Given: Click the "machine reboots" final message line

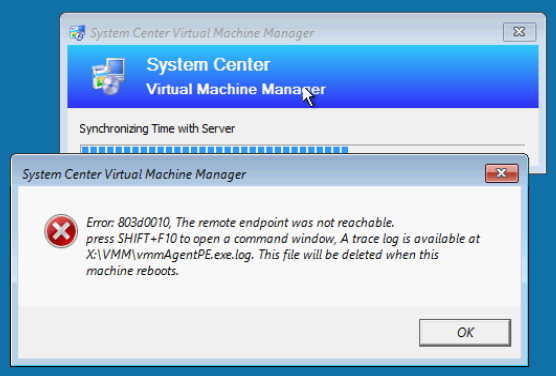Looking at the screenshot, I should [x=132, y=271].
